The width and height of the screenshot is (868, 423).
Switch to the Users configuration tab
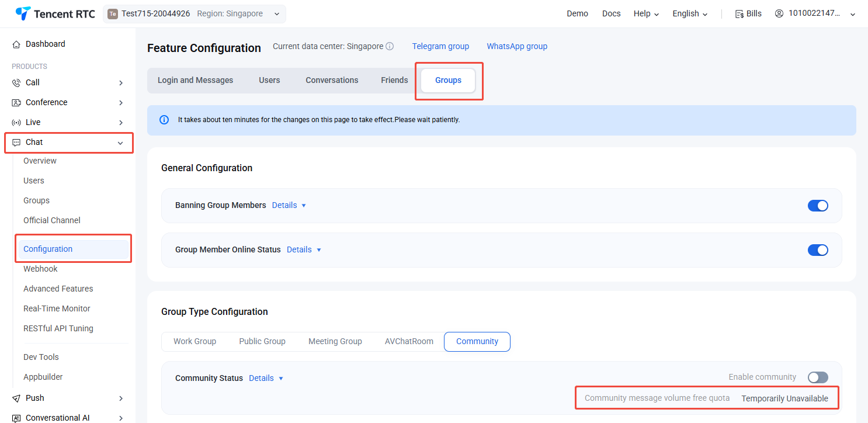tap(269, 81)
